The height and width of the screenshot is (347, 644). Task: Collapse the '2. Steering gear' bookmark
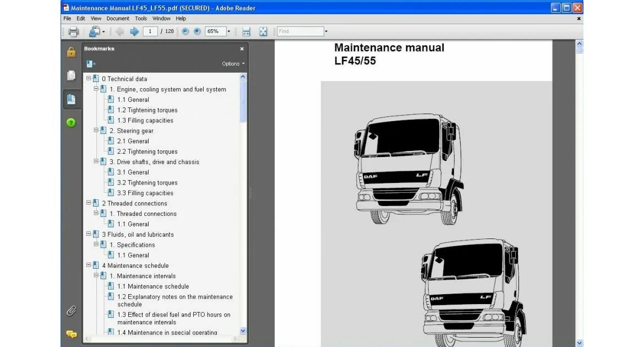(x=96, y=130)
